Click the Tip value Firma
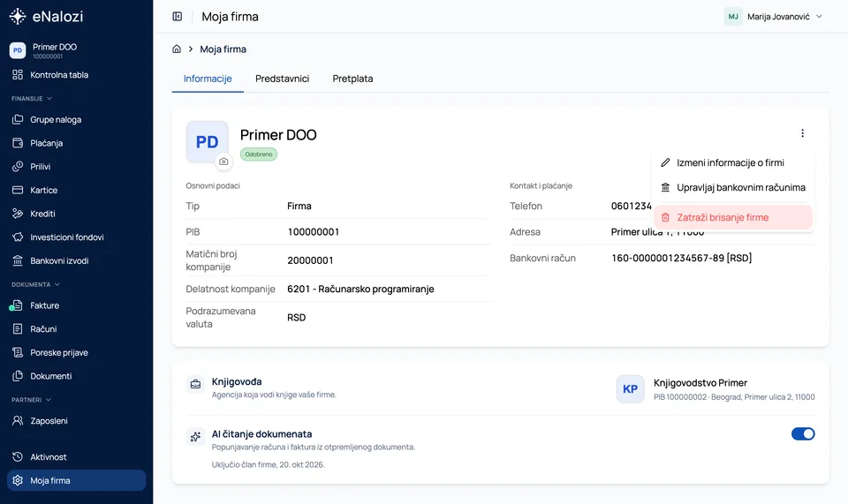Viewport: 848px width, 504px height. click(299, 206)
